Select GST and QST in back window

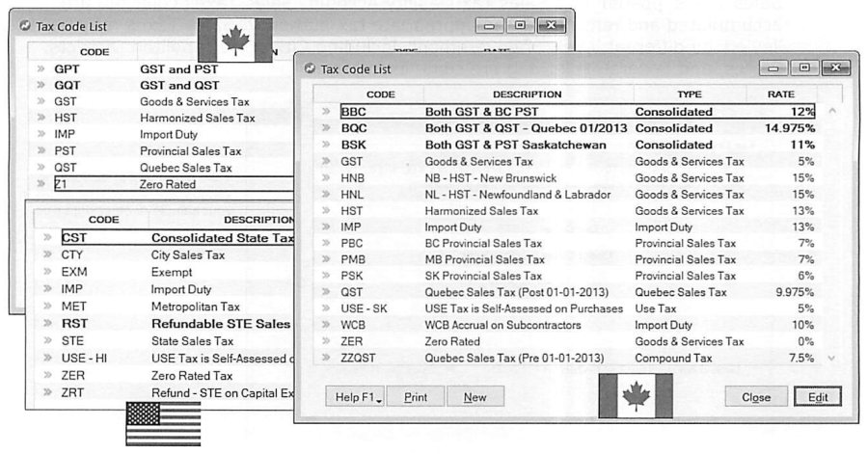click(179, 85)
